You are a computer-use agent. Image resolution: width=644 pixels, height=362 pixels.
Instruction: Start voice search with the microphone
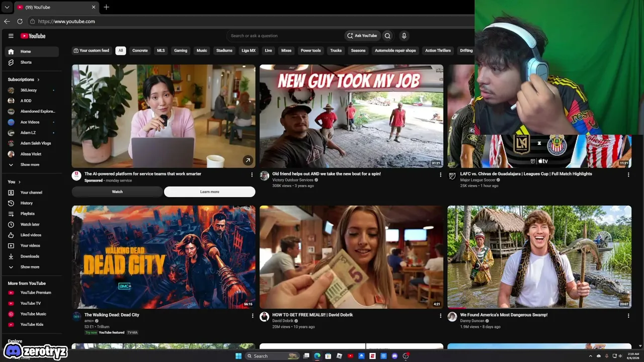point(404,36)
